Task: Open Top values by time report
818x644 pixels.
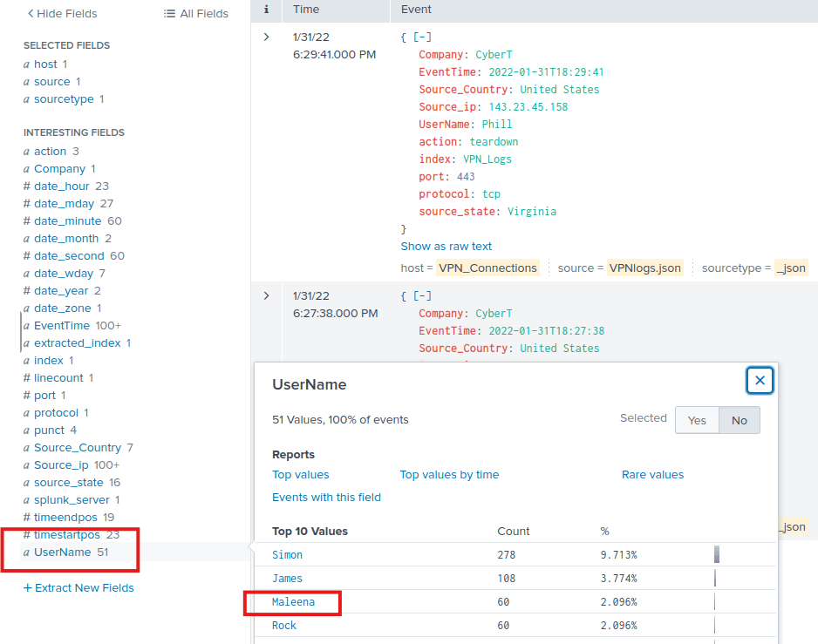Action: pyautogui.click(x=449, y=475)
